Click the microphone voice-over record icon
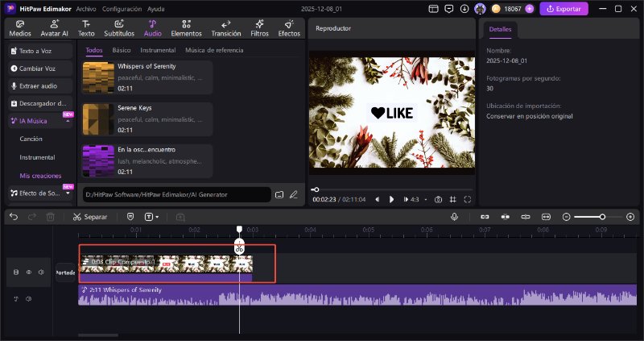The width and height of the screenshot is (644, 341). click(455, 217)
